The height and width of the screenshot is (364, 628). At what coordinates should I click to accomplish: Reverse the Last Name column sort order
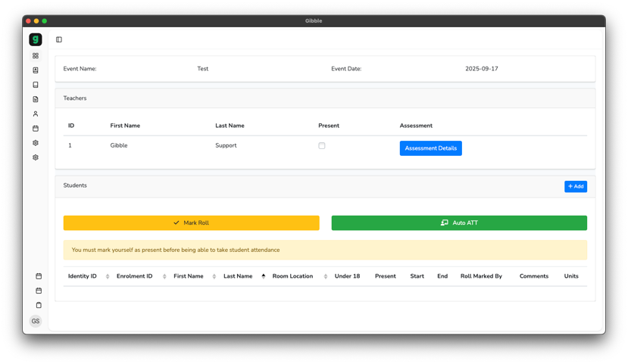tap(264, 276)
